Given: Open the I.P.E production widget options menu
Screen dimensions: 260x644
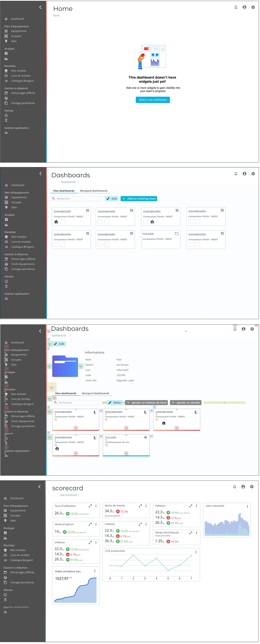Looking at the screenshot, I should [196, 552].
